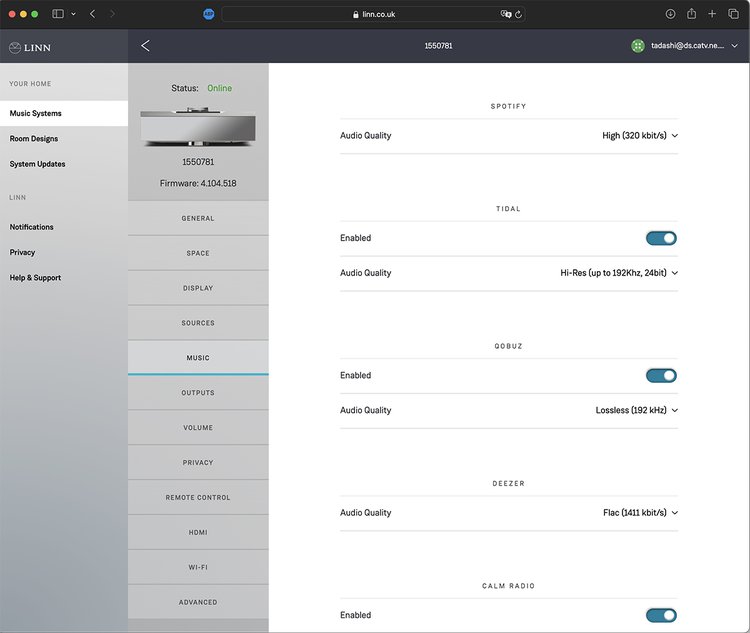Show Safari tab overview icon

click(733, 14)
